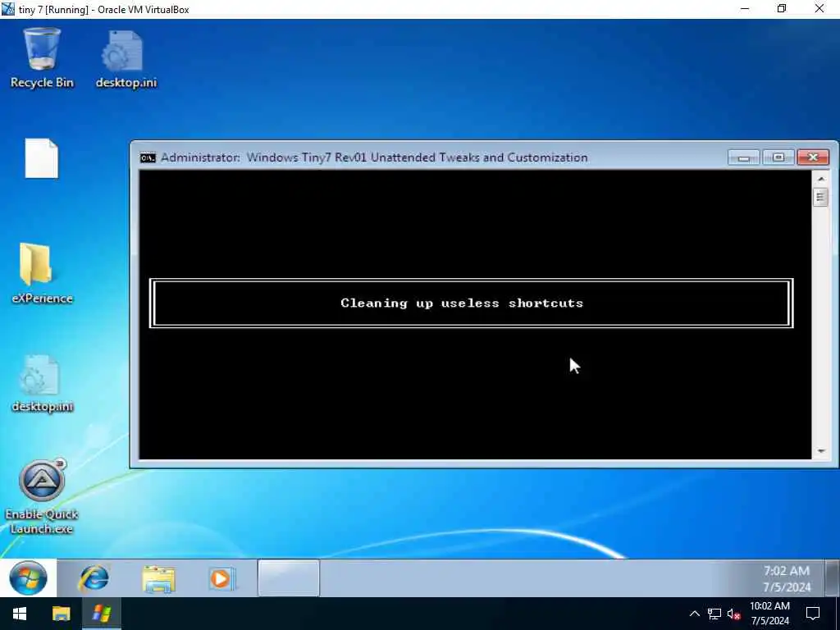Select the VirtualBox VM host taskbar icon
The height and width of the screenshot is (630, 840).
[x=101, y=614]
